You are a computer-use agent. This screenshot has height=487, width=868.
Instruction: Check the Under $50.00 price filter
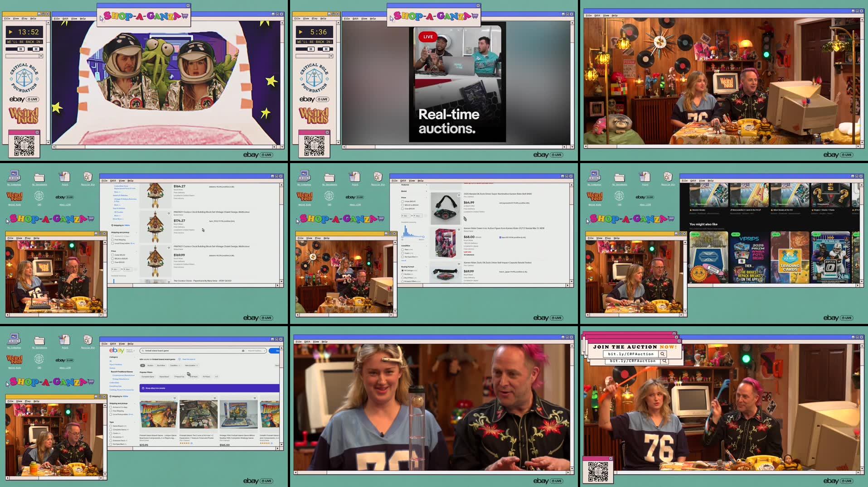tap(402, 202)
